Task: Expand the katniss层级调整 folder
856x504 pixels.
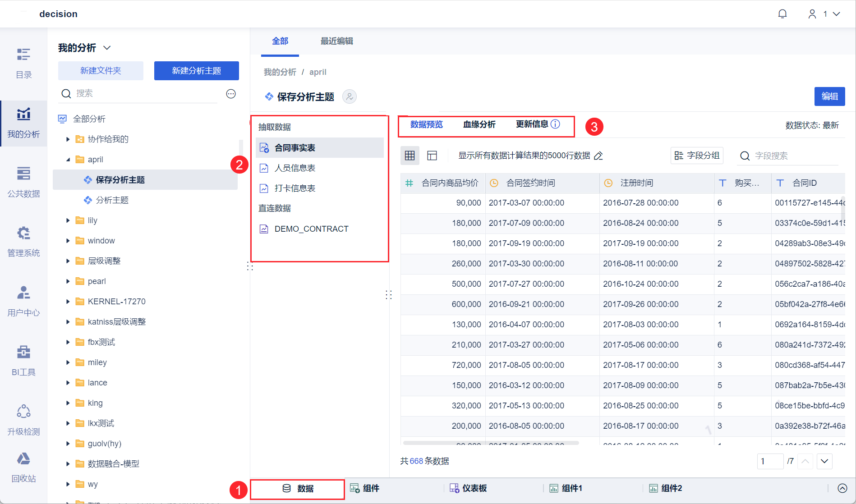Action: pyautogui.click(x=68, y=322)
